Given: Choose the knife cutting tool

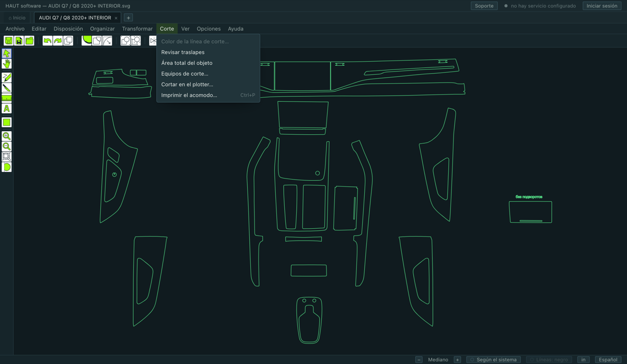Looking at the screenshot, I should (7, 88).
